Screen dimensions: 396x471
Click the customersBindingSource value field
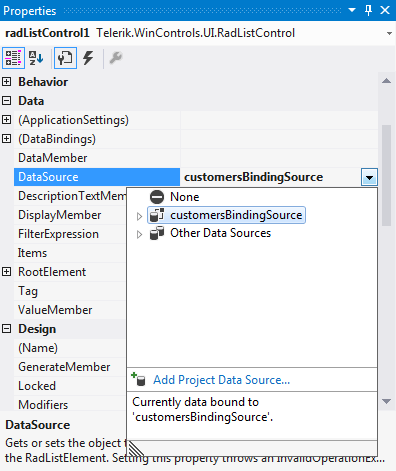271,177
